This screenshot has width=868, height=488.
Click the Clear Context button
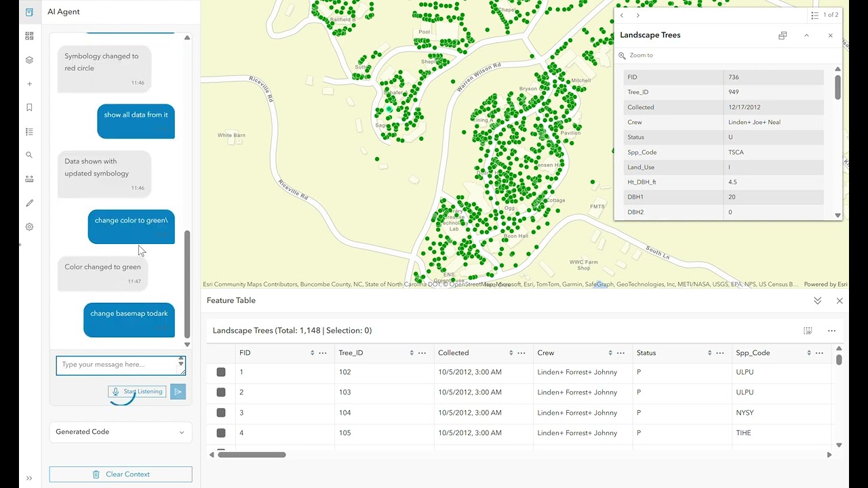[x=121, y=474]
